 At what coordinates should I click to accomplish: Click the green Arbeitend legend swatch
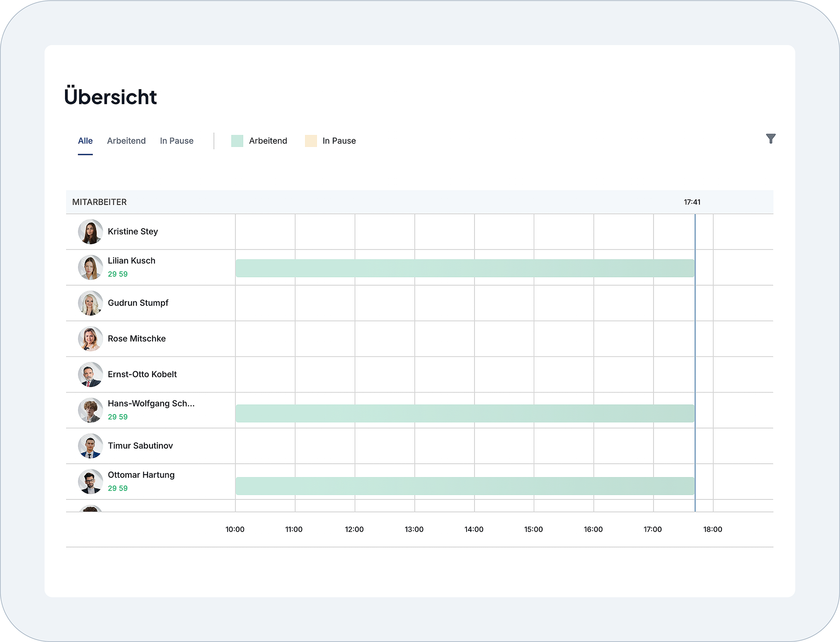(x=237, y=141)
